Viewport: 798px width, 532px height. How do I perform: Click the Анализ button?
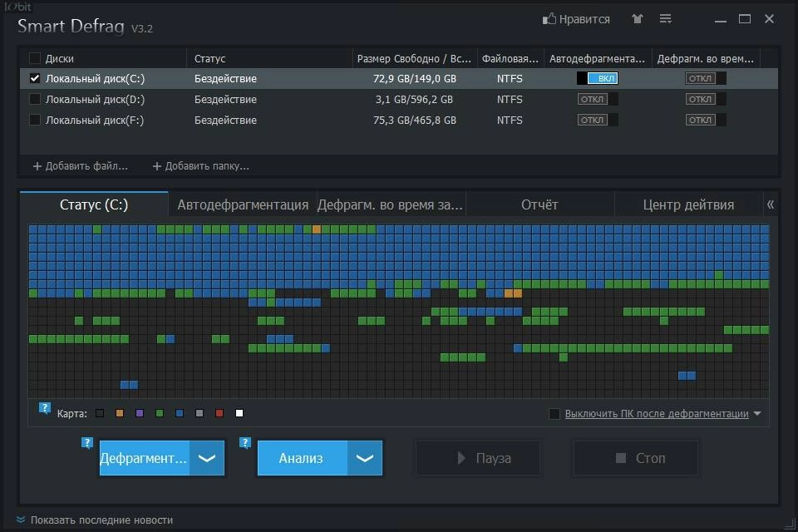[x=303, y=458]
